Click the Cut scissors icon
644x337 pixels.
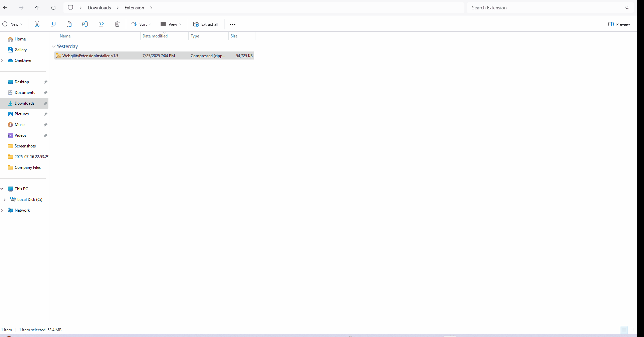click(37, 24)
